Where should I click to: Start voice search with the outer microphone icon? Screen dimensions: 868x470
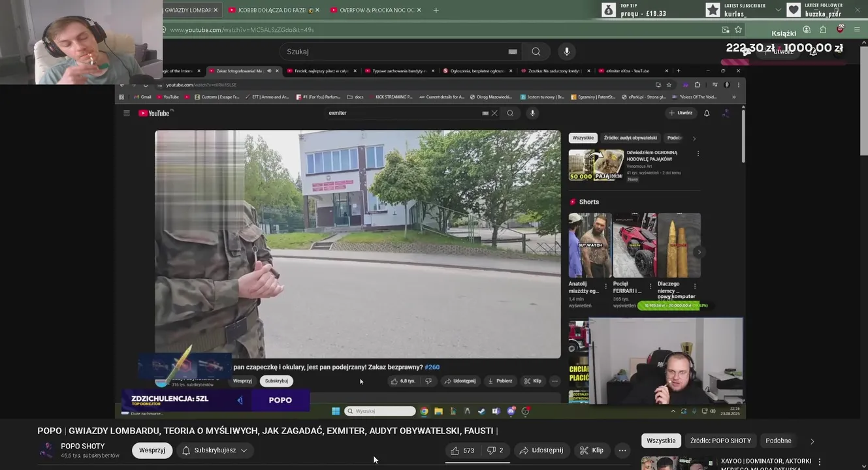pyautogui.click(x=566, y=52)
